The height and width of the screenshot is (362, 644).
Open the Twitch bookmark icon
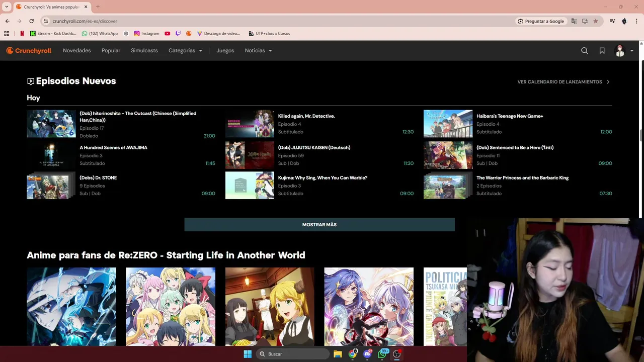[178, 34]
